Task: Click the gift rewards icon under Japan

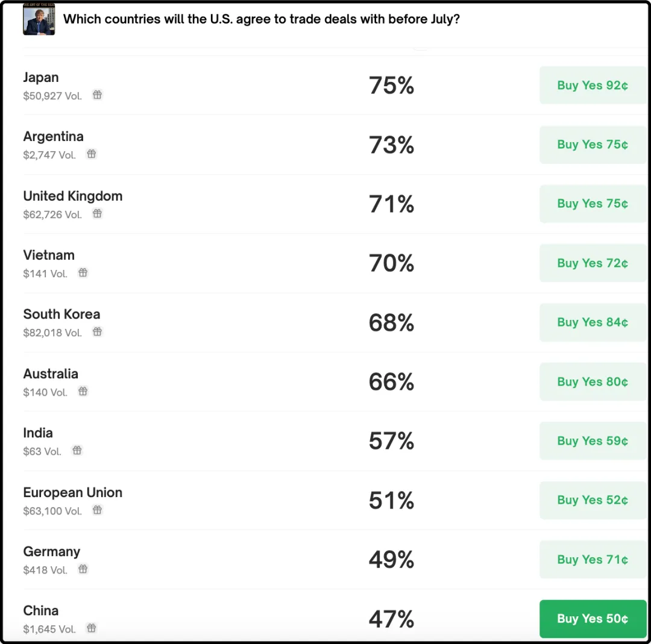Action: [x=97, y=95]
